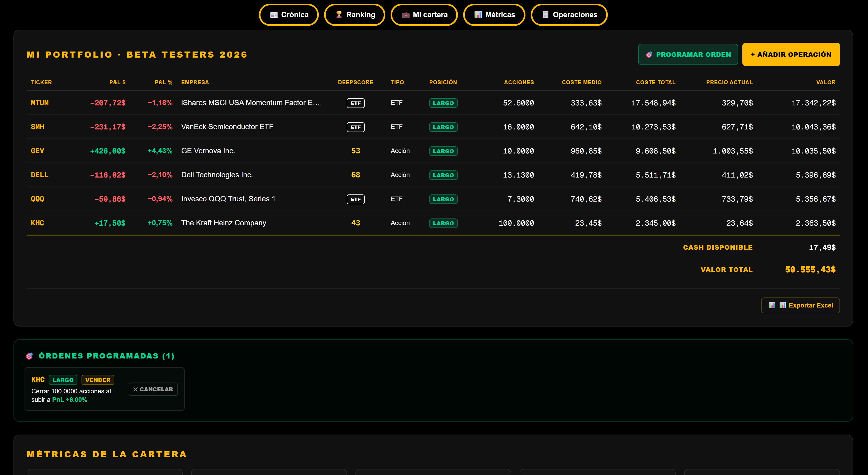Click the -231,17$ loss for SMH
This screenshot has height=475, width=868.
point(108,127)
